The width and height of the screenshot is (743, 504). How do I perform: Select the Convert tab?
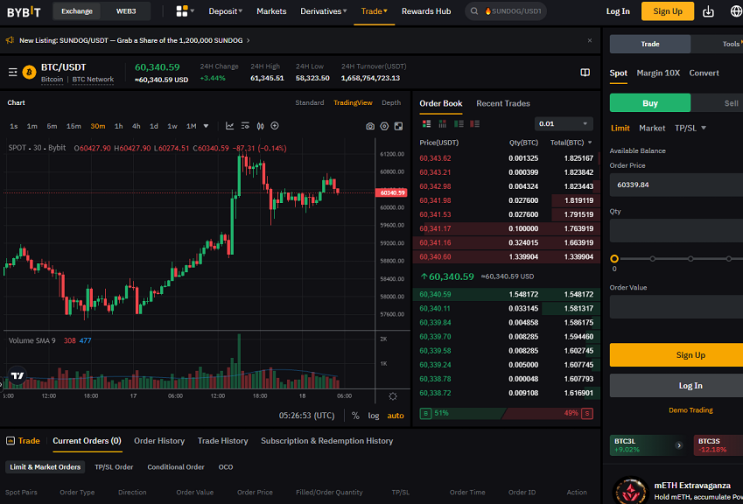[704, 73]
